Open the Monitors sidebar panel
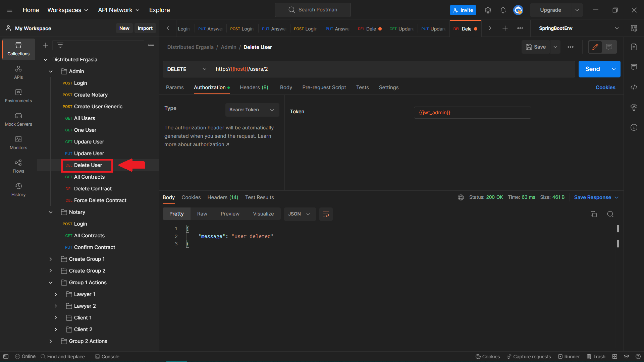 18,143
